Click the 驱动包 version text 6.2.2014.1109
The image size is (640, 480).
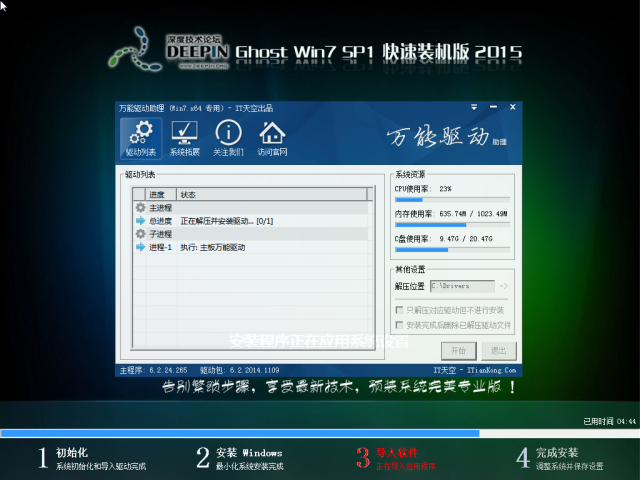point(254,370)
